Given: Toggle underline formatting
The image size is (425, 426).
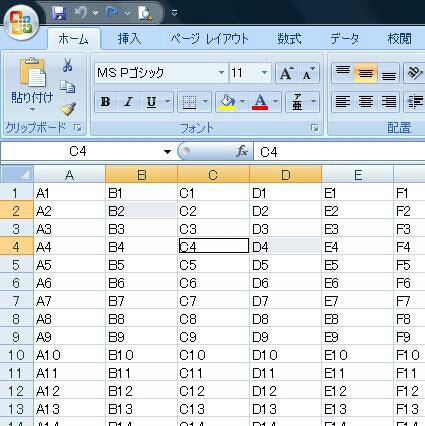Looking at the screenshot, I should point(151,102).
